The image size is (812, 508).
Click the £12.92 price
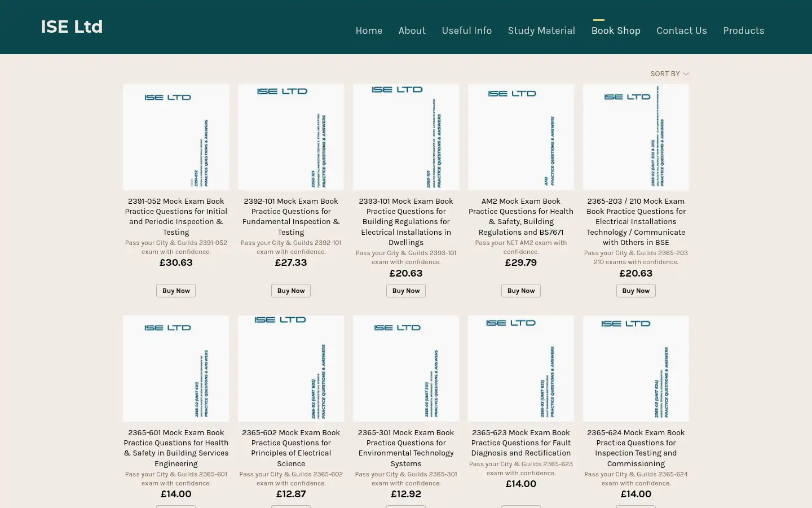coord(406,494)
